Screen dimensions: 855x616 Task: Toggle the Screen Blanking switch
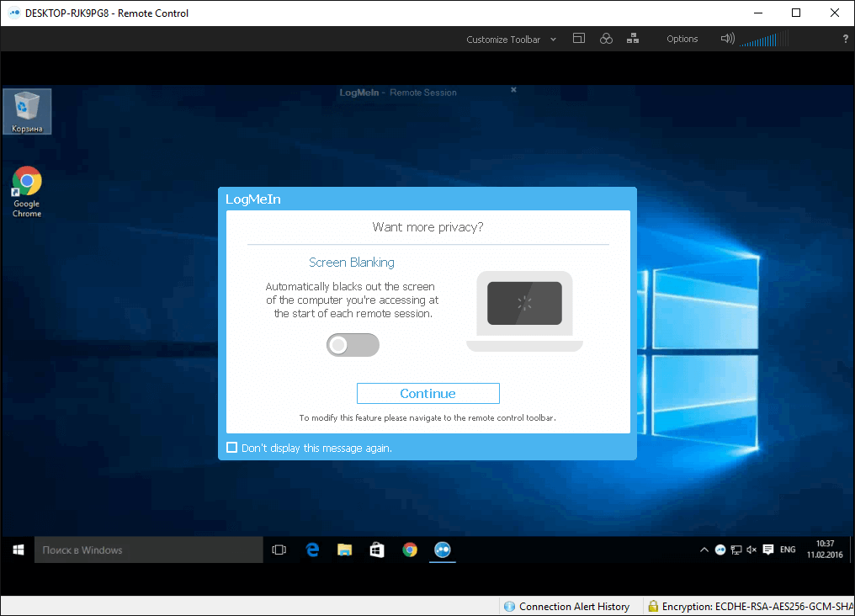pos(353,345)
